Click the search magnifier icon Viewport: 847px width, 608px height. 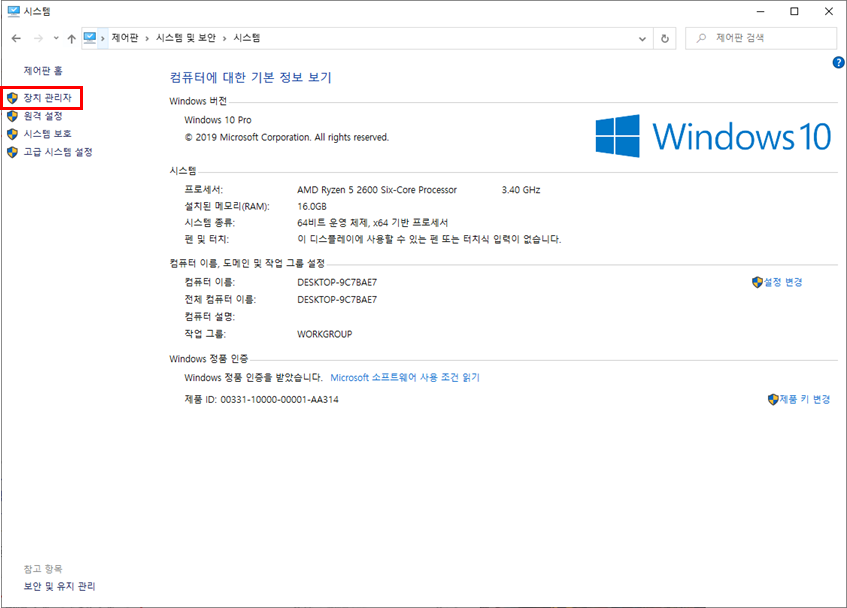coord(701,38)
